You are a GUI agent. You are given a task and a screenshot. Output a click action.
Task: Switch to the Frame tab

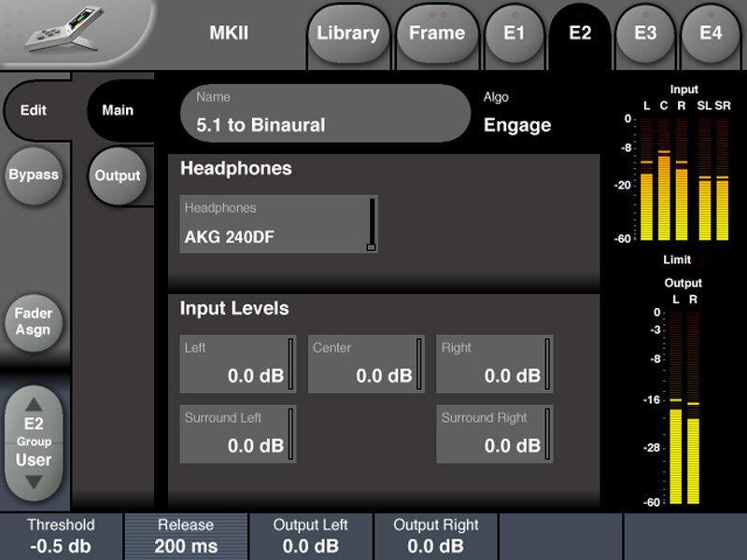pos(437,34)
